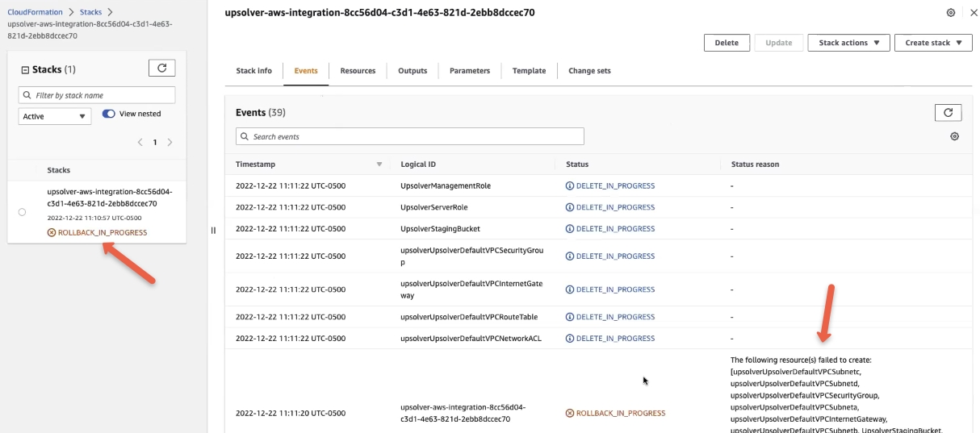Collapse the Stacks section header

pos(25,70)
